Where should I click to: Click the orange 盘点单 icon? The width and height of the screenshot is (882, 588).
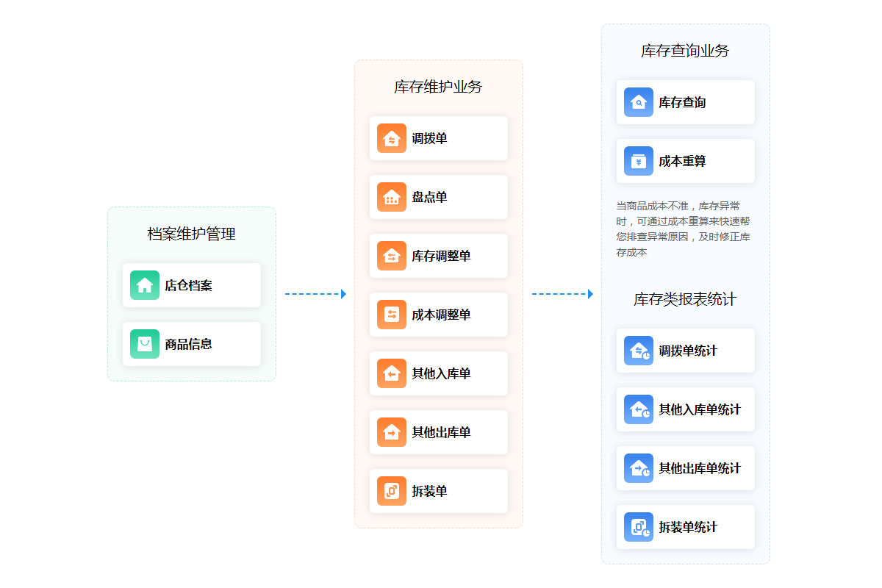click(392, 197)
